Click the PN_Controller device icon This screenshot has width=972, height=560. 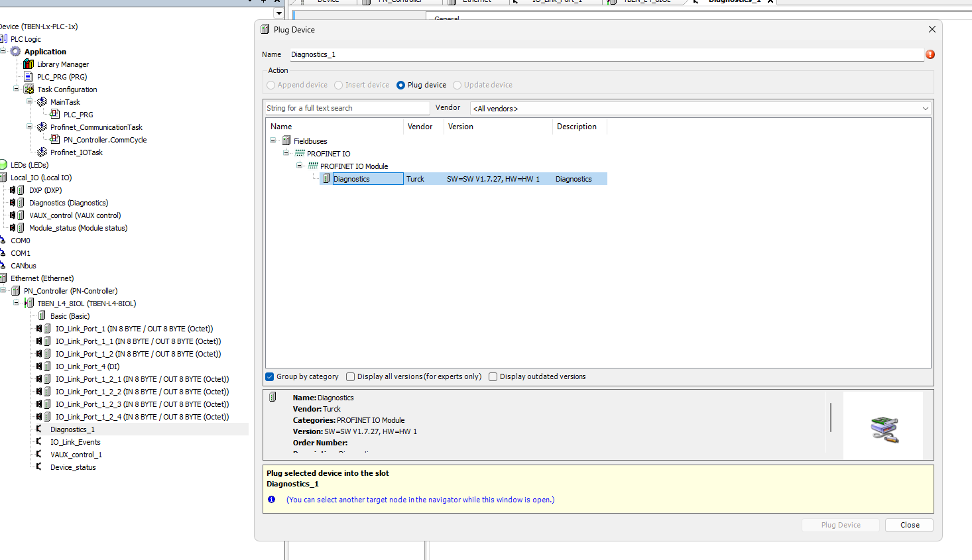pyautogui.click(x=15, y=291)
